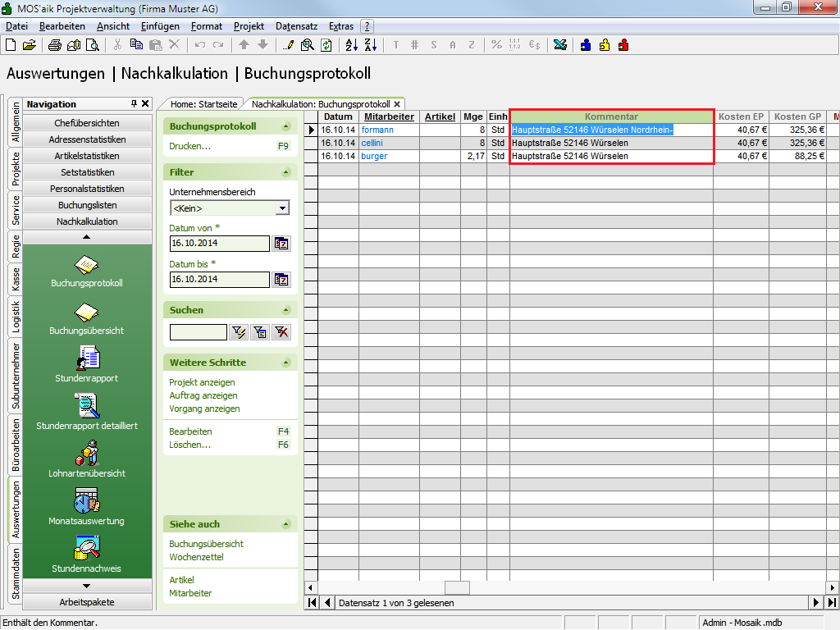Viewport: 840px width, 630px height.
Task: Collapse the Weitere Schritte section
Action: [285, 363]
